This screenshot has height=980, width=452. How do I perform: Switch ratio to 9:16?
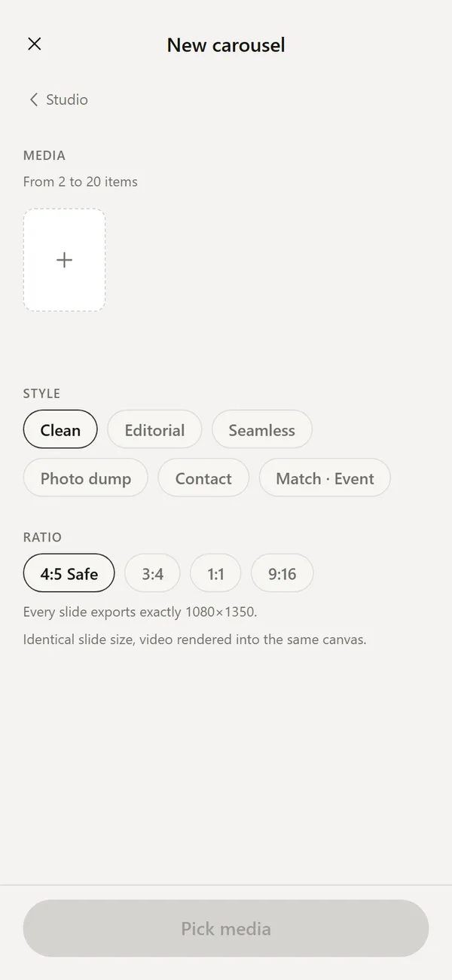click(282, 574)
